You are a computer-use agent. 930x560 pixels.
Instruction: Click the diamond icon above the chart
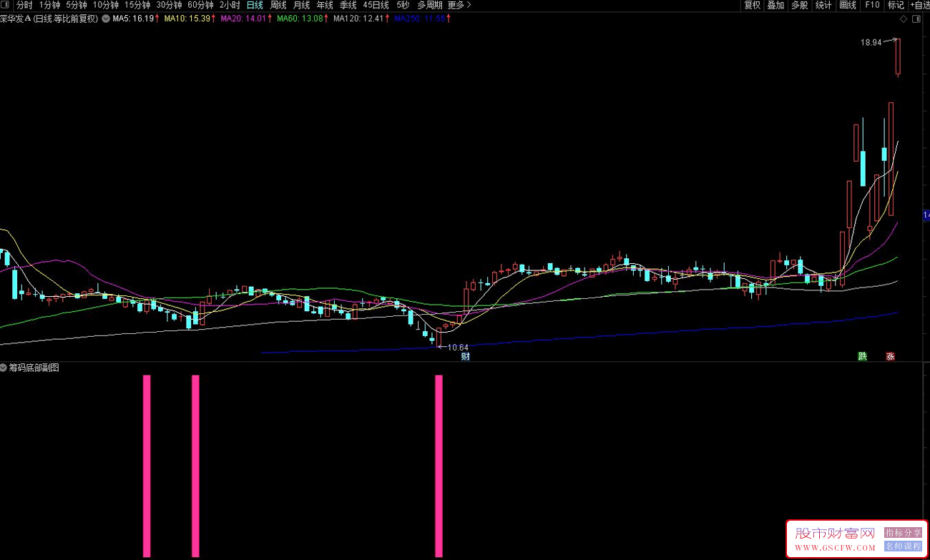pos(903,19)
